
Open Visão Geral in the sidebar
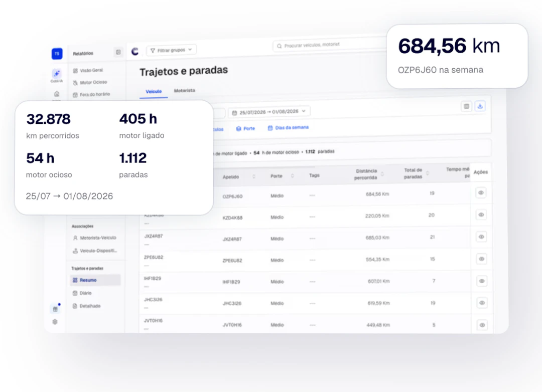coord(88,71)
